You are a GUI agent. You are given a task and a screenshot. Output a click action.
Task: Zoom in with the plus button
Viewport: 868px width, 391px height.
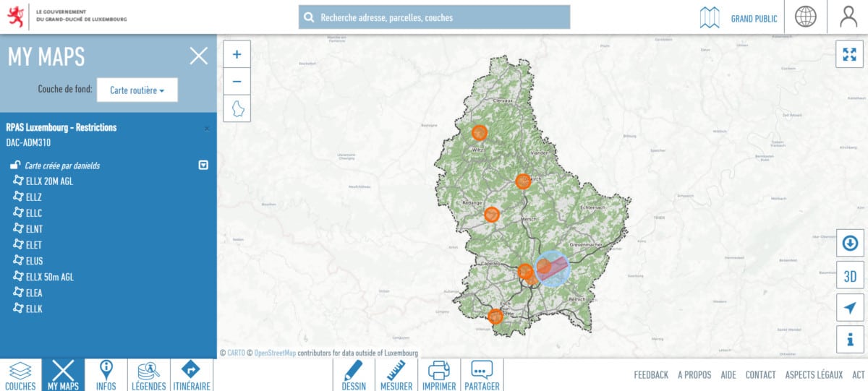pyautogui.click(x=237, y=54)
